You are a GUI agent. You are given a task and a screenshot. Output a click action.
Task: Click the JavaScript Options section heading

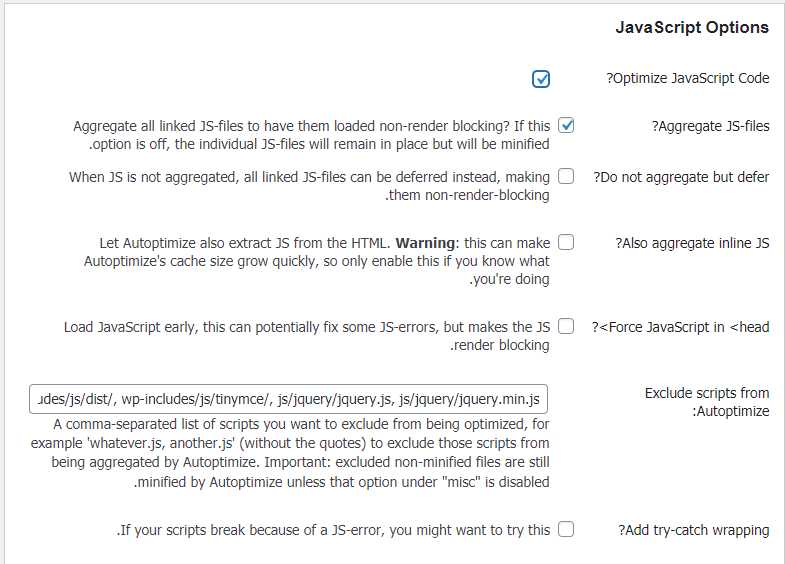(x=691, y=27)
